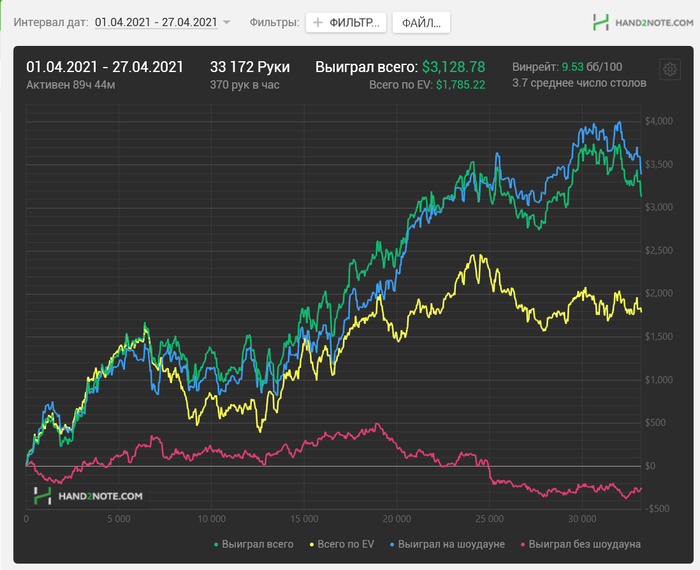This screenshot has width=700, height=570.
Task: Click the 15 000 x-axis label
Action: (304, 519)
